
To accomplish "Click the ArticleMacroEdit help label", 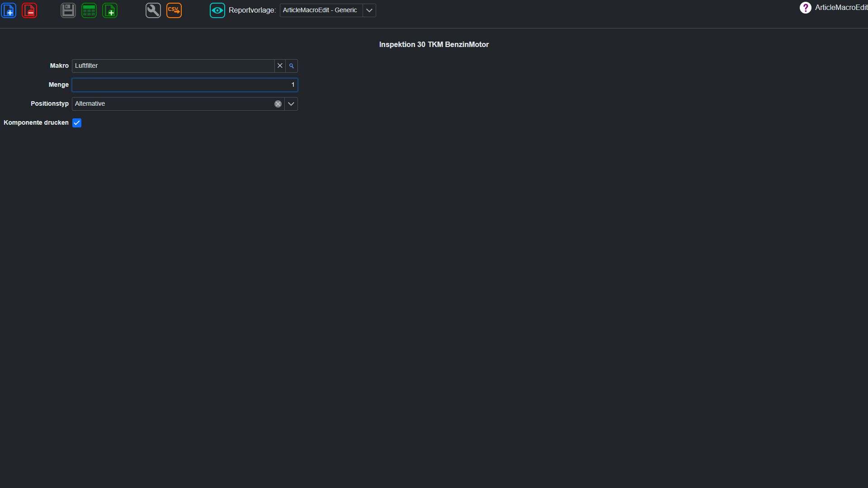I will [841, 8].
